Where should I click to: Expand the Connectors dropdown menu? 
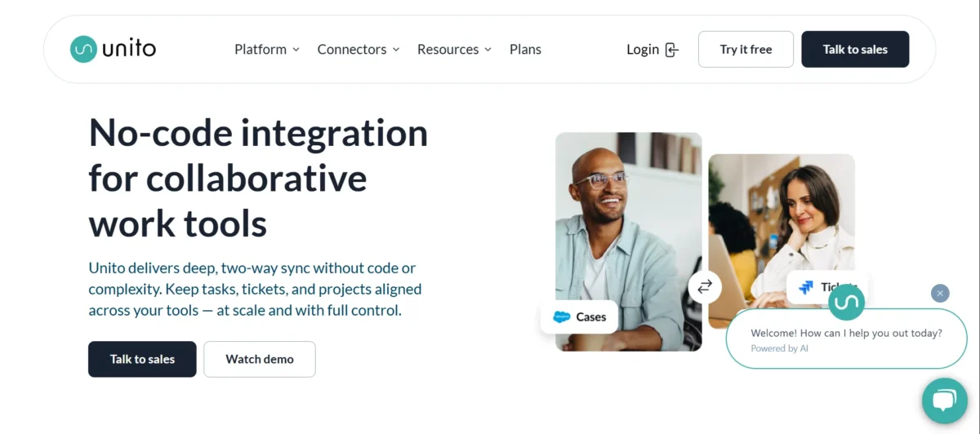[x=359, y=50]
